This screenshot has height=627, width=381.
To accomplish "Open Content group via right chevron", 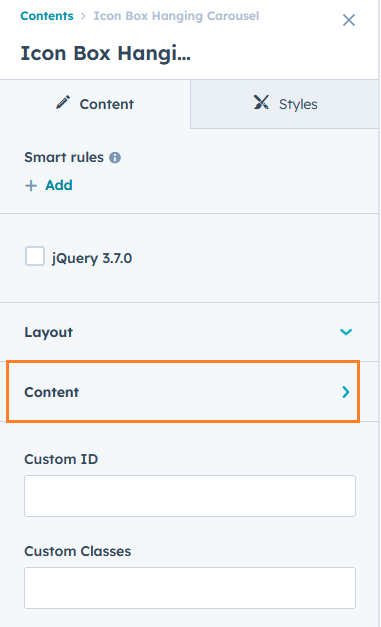I will tap(346, 392).
